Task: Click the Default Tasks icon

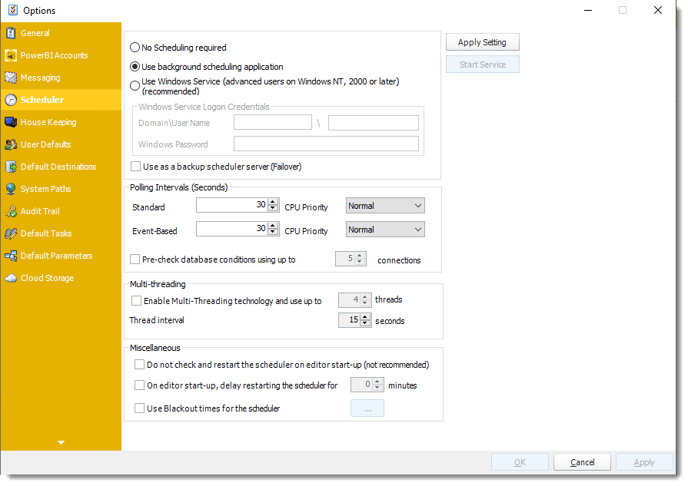Action: coord(11,234)
